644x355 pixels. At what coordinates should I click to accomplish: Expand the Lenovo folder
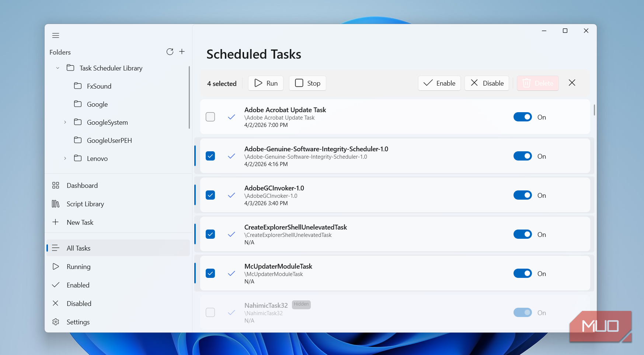point(65,158)
